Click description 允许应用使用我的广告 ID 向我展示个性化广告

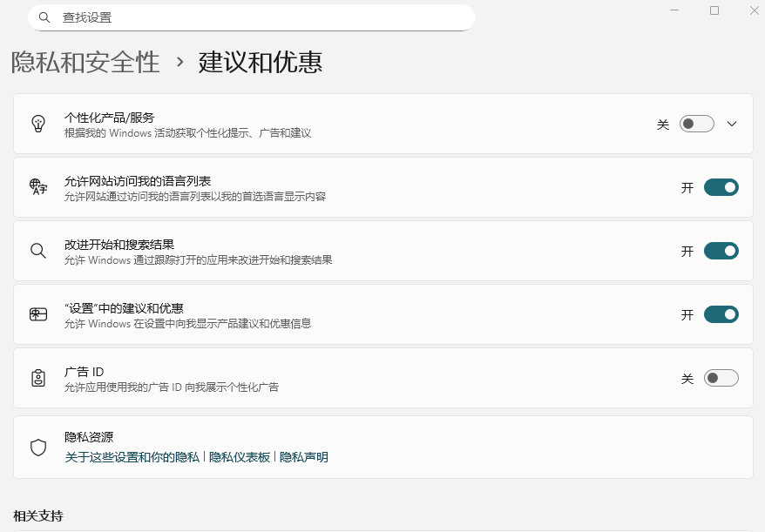172,387
